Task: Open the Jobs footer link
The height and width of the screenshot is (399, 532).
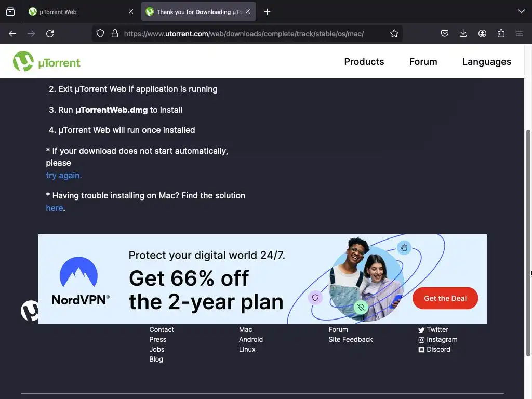Action: 157,349
